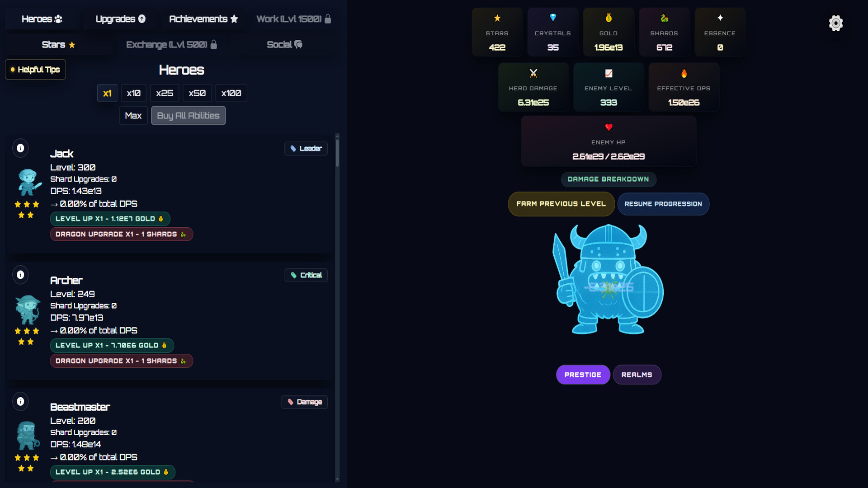The height and width of the screenshot is (488, 868).
Task: Open the Achievements tab
Action: [203, 19]
